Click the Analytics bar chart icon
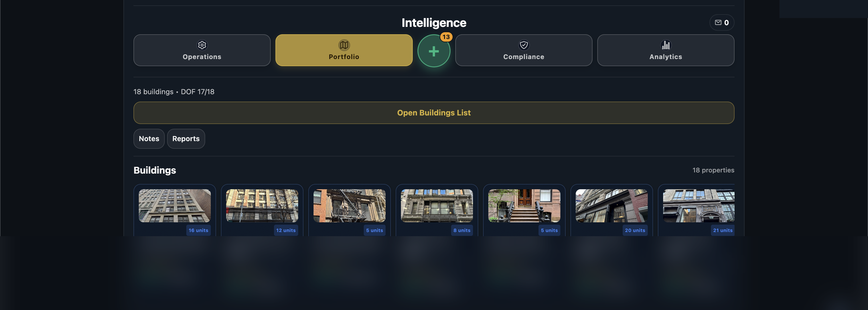 pos(666,45)
